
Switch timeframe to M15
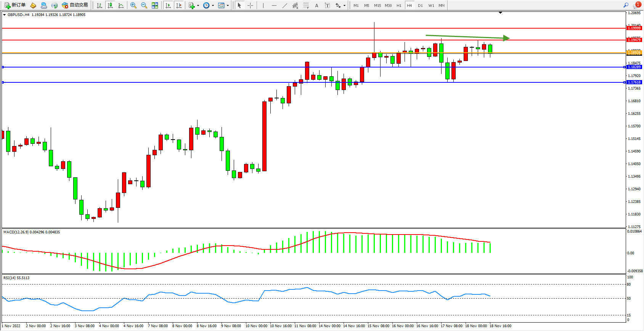coord(377,5)
